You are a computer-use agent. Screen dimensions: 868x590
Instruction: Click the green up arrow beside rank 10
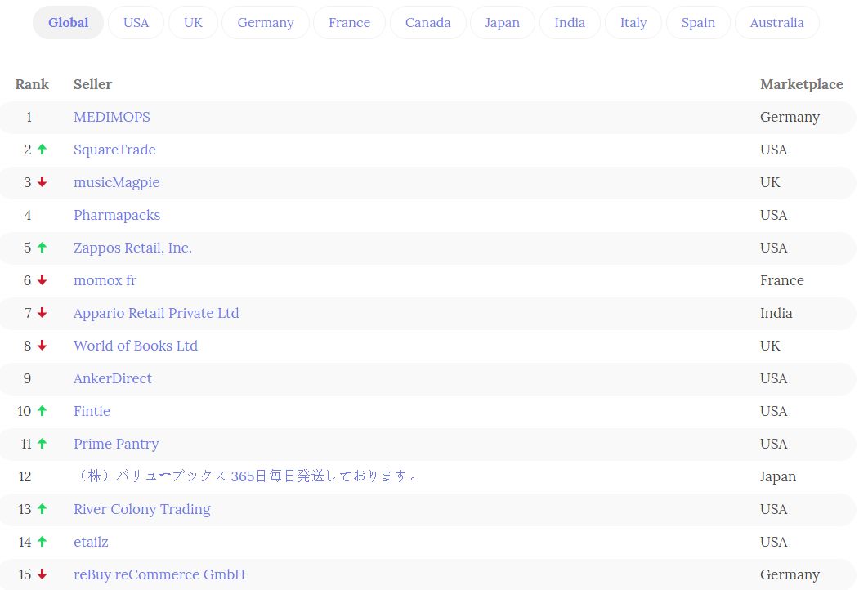point(42,411)
